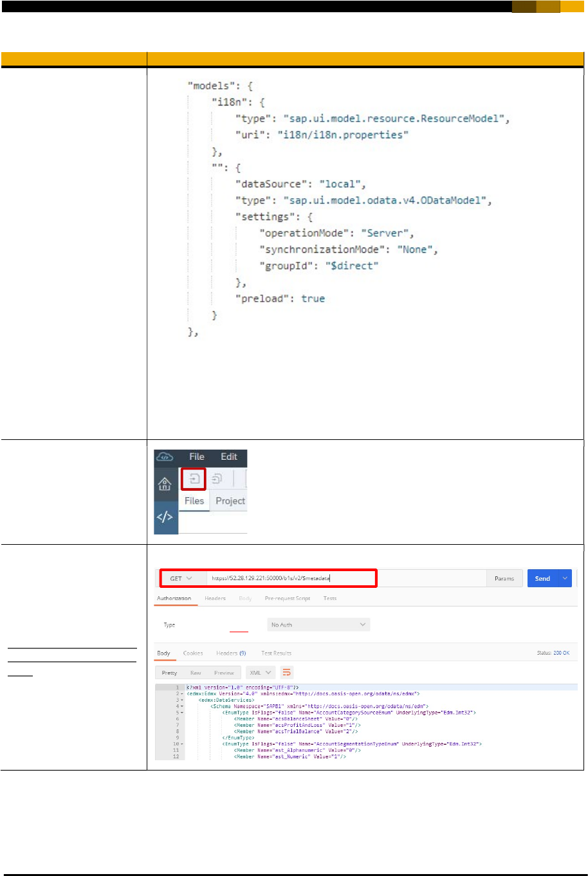Click the ast_Alphanumeric member line
The image size is (588, 876).
click(296, 750)
